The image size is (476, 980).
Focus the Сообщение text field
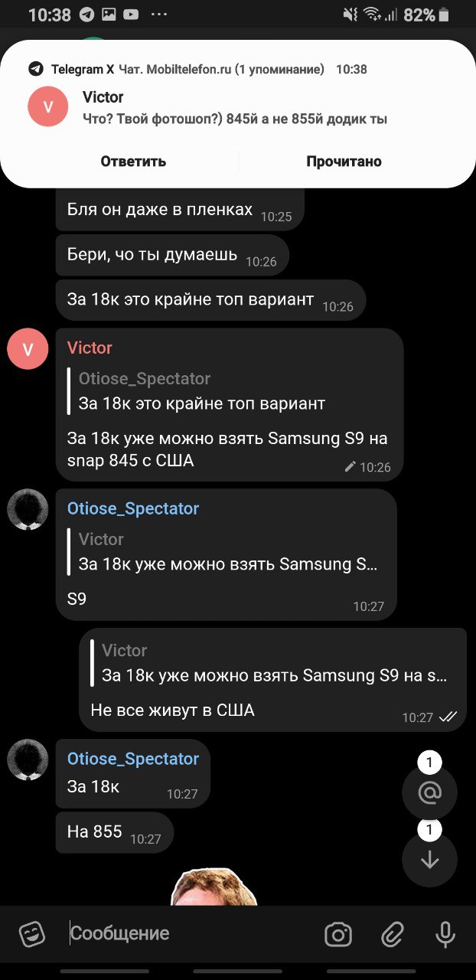191,934
